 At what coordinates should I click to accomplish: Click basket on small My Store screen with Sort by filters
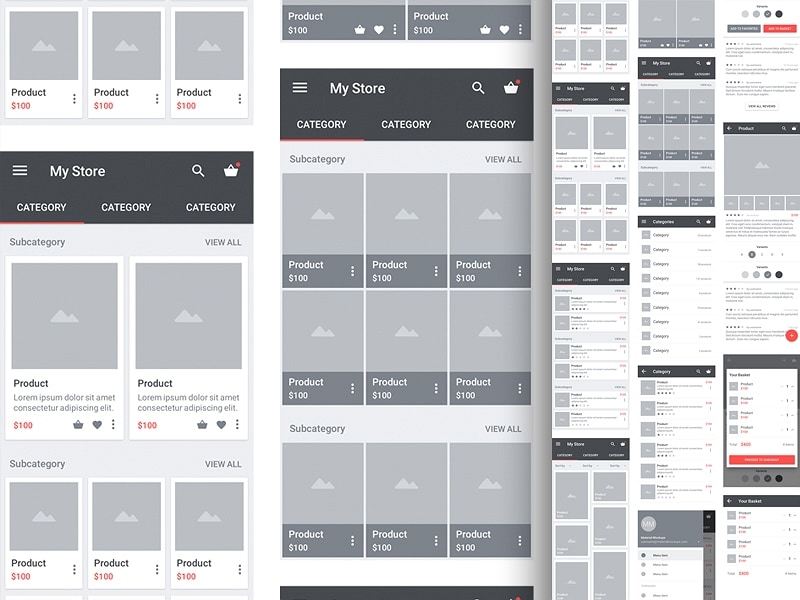pos(622,444)
